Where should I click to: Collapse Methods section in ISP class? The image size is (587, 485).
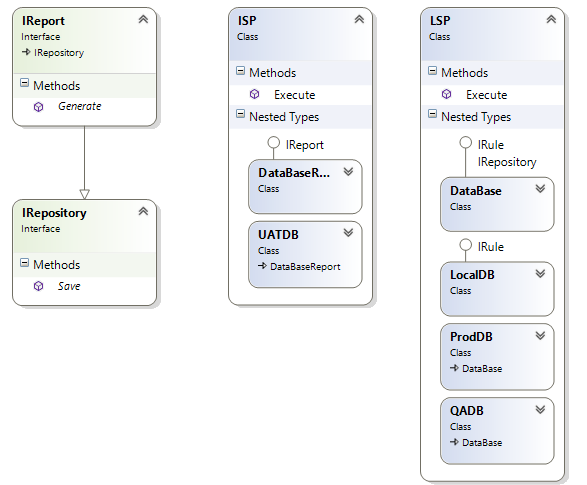tap(240, 70)
